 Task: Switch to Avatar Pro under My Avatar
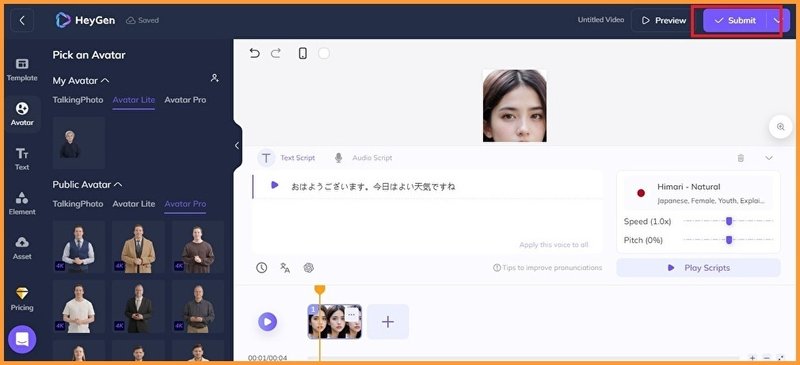coord(185,100)
